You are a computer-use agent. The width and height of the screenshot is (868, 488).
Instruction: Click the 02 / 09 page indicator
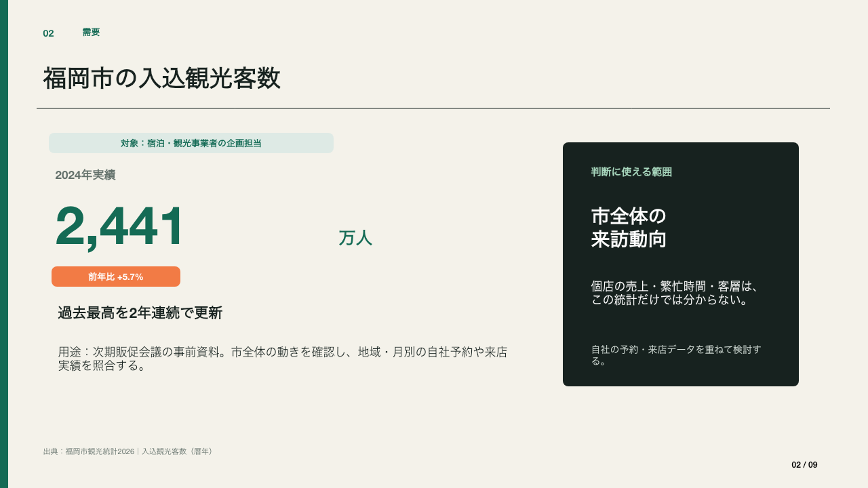(x=804, y=465)
